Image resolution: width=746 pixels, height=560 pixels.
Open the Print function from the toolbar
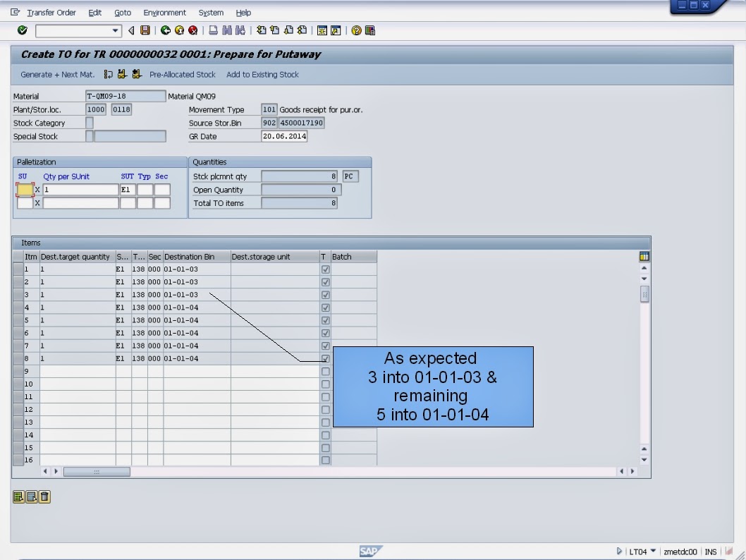point(214,30)
